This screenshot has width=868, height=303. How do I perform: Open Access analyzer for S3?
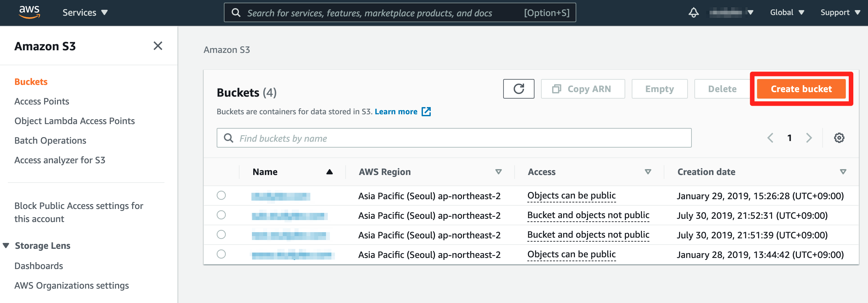(60, 160)
